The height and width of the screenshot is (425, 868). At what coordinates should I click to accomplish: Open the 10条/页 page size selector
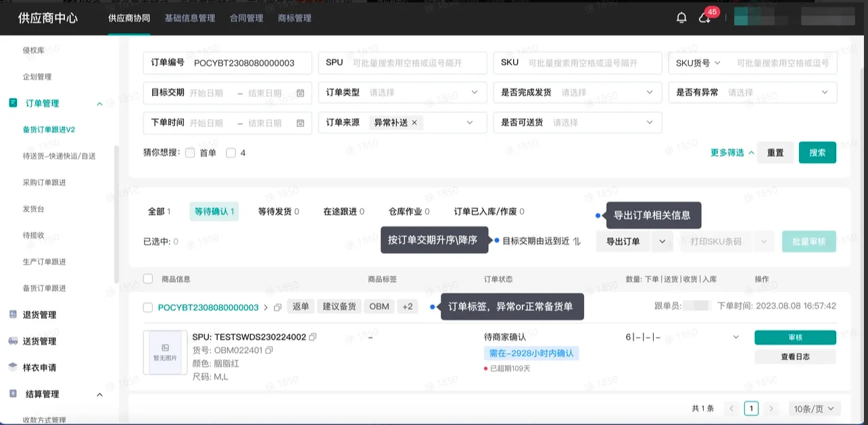coord(815,408)
